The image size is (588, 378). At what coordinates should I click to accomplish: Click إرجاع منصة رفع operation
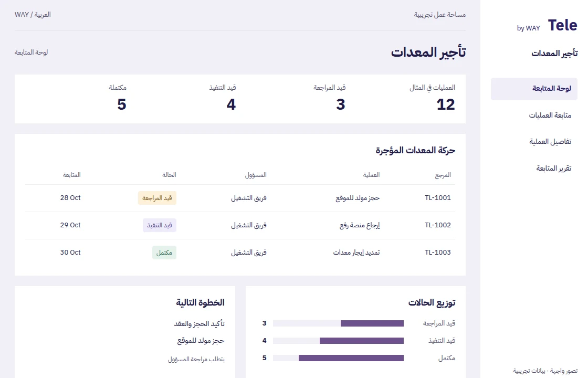360,225
